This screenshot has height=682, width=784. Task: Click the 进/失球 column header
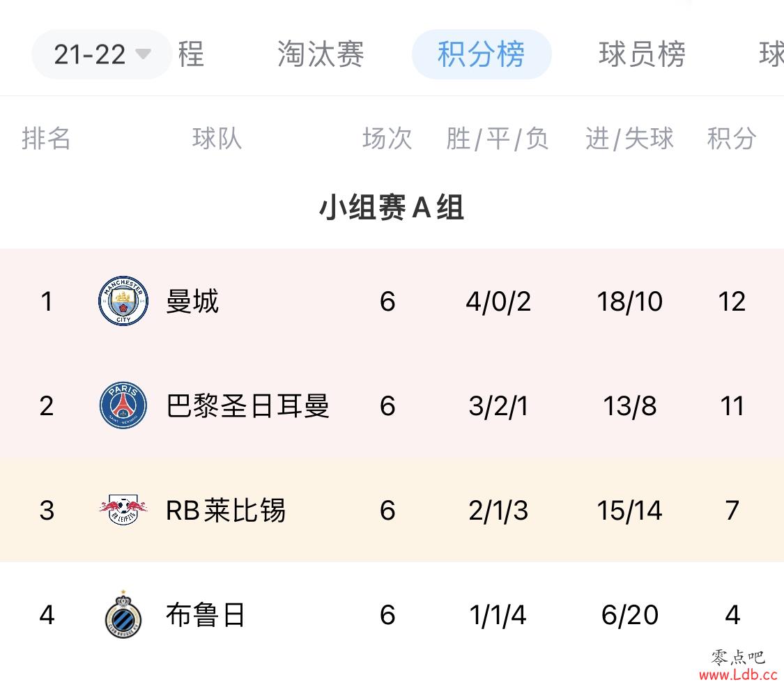(629, 139)
